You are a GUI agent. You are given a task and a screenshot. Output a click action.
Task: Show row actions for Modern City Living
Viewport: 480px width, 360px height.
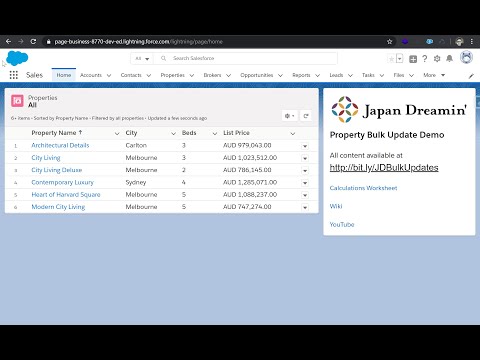[305, 208]
